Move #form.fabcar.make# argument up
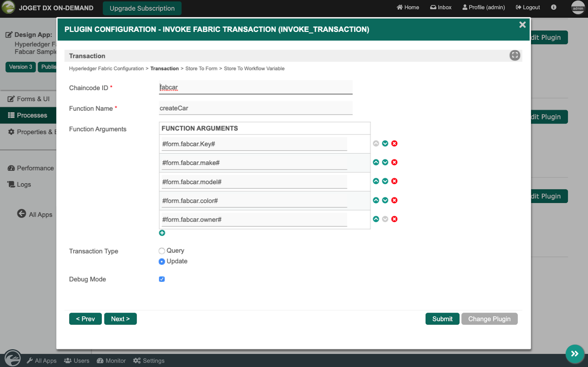 376,162
